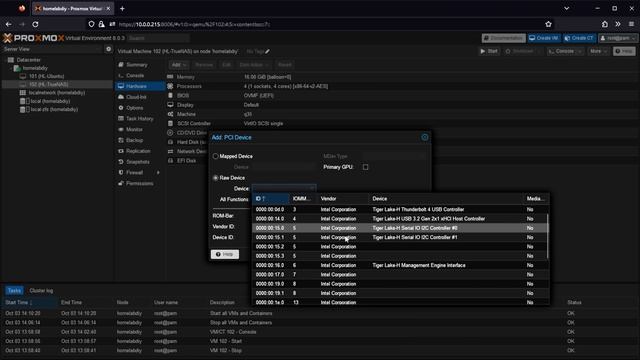Tick the Primary GPU checkbox

click(x=365, y=167)
